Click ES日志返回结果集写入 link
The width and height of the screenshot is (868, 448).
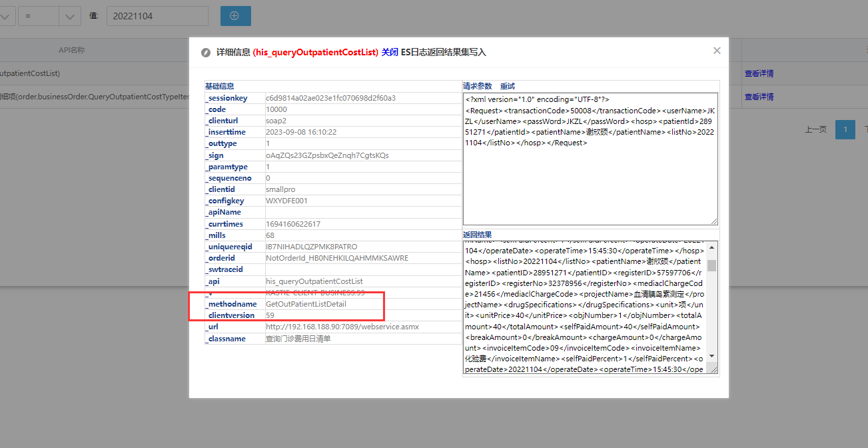[444, 52]
